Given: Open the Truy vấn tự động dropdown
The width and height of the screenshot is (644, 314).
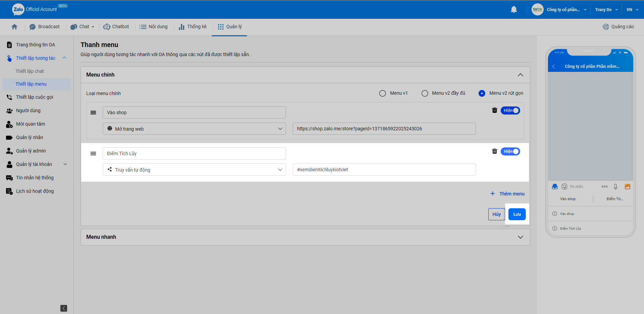Looking at the screenshot, I should tap(194, 170).
